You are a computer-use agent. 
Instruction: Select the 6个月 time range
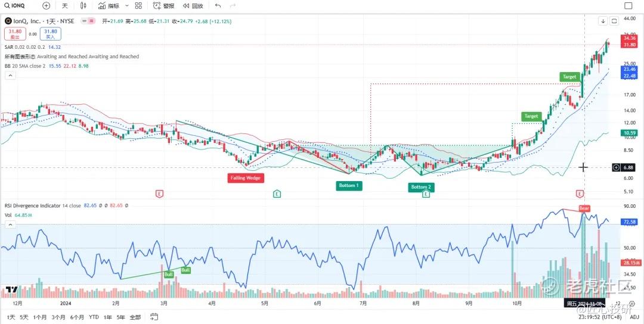click(77, 317)
